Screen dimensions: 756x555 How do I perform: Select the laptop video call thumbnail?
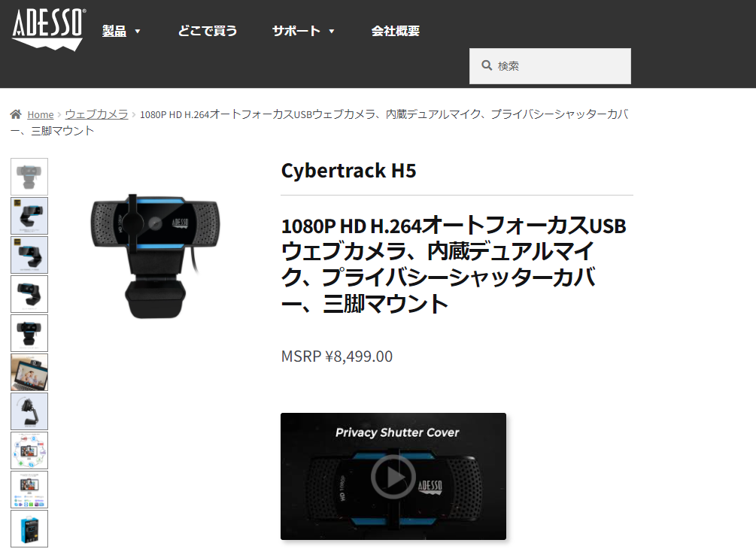pyautogui.click(x=29, y=372)
